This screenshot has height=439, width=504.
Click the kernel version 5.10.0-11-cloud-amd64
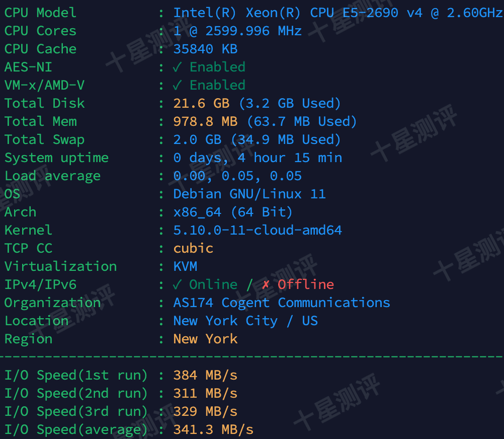258,230
